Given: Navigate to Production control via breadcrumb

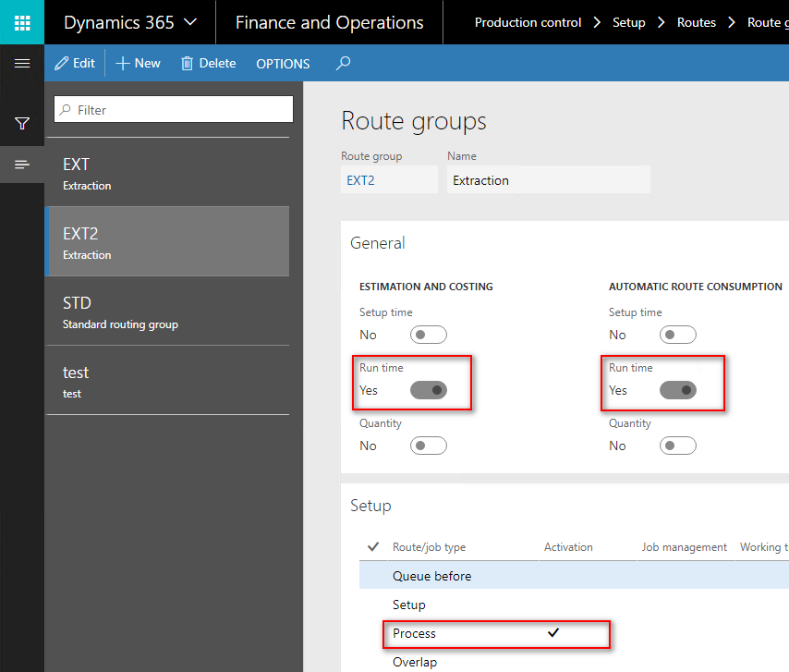Looking at the screenshot, I should [x=528, y=21].
